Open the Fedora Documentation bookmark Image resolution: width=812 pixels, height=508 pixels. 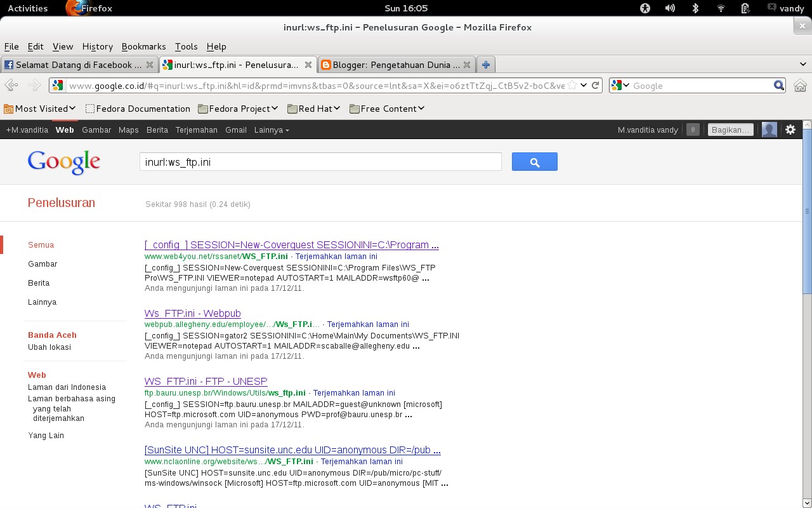[138, 109]
